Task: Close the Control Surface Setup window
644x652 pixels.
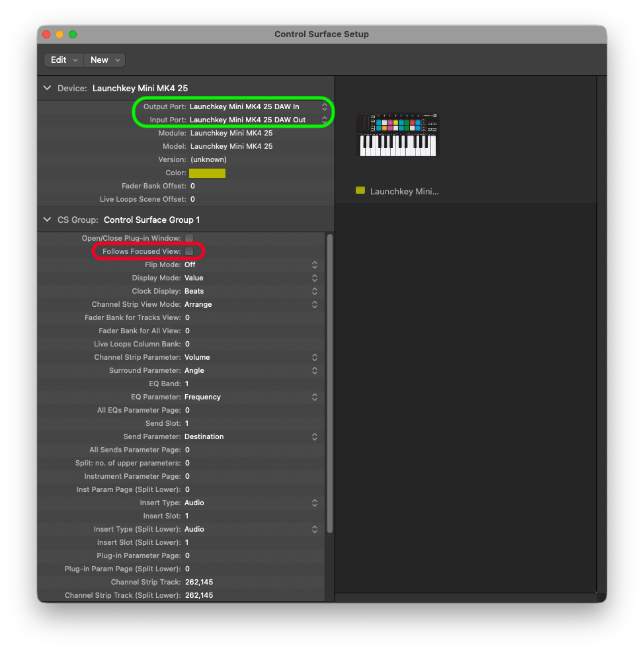Action: click(x=46, y=34)
